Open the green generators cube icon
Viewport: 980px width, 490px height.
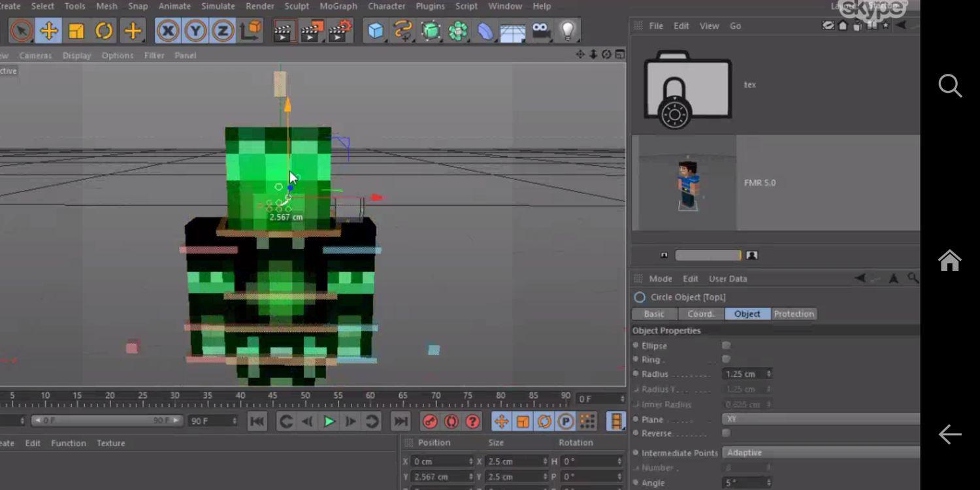[431, 31]
